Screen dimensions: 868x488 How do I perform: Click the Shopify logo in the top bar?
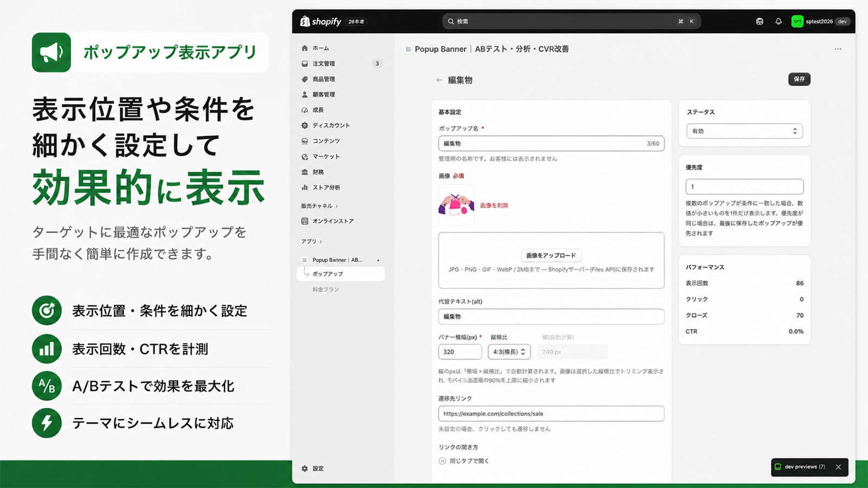[321, 22]
